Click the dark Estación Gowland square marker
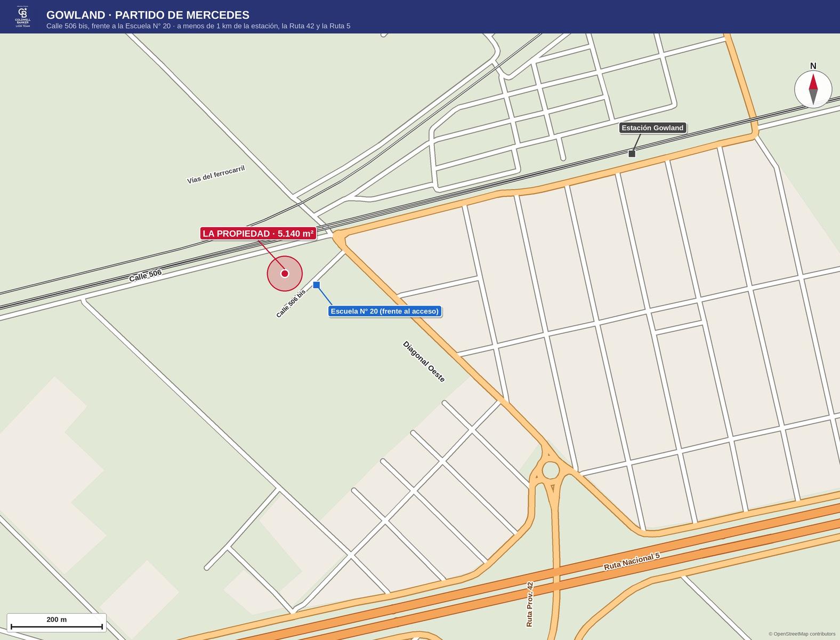 click(632, 154)
